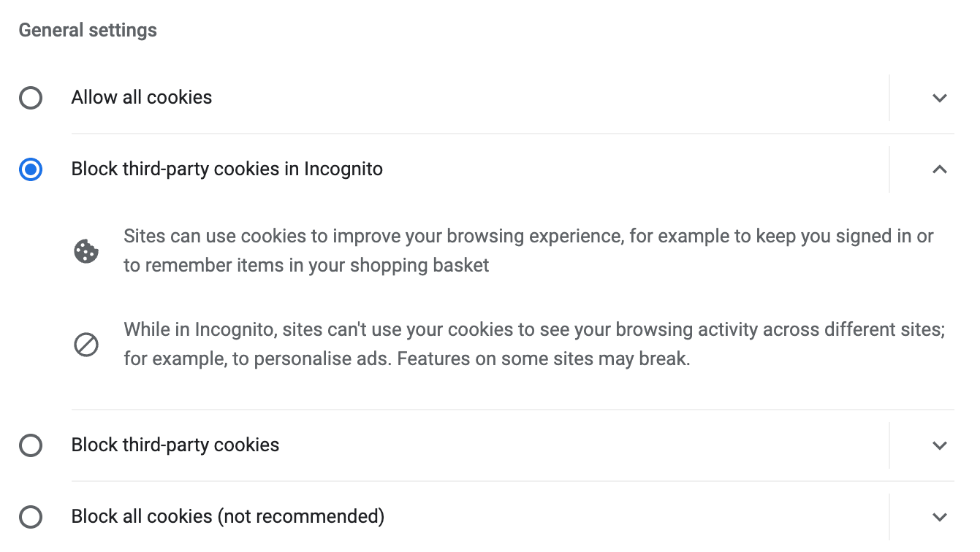Click the blocked-circle icon in the details section
Image resolution: width=980 pixels, height=552 pixels.
click(86, 343)
